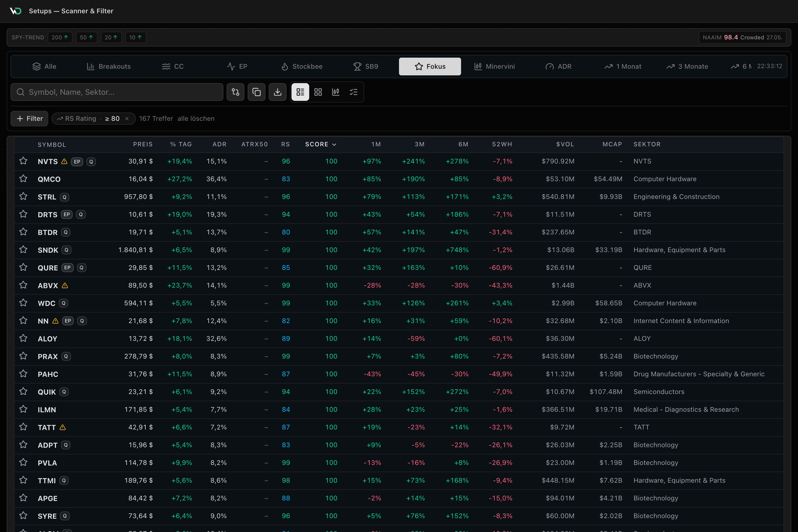Star APGE as a favorite

click(x=23, y=498)
